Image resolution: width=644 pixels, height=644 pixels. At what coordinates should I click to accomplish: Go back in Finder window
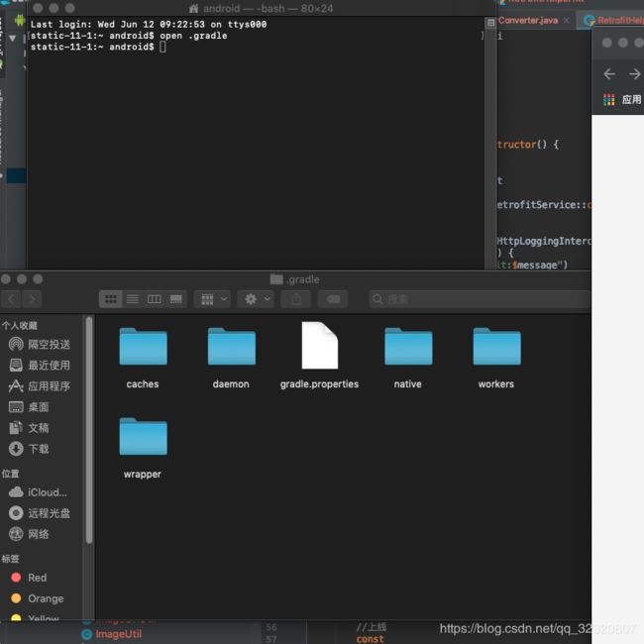click(x=11, y=299)
